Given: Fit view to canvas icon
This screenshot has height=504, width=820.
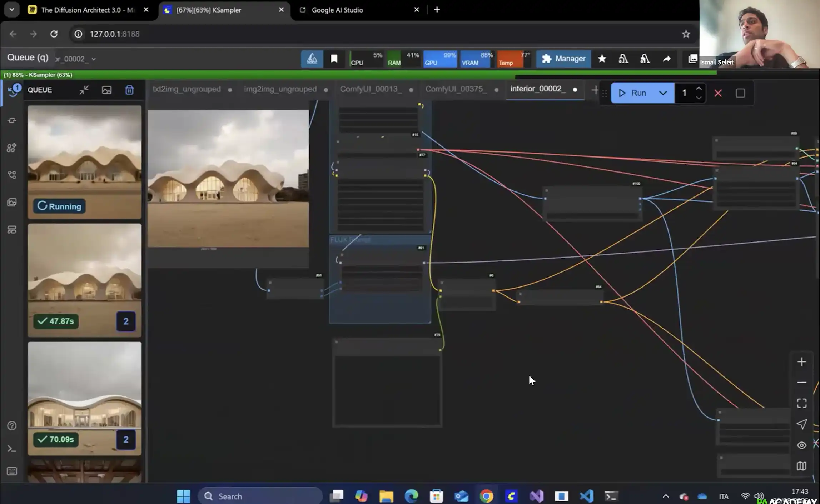Looking at the screenshot, I should (801, 403).
